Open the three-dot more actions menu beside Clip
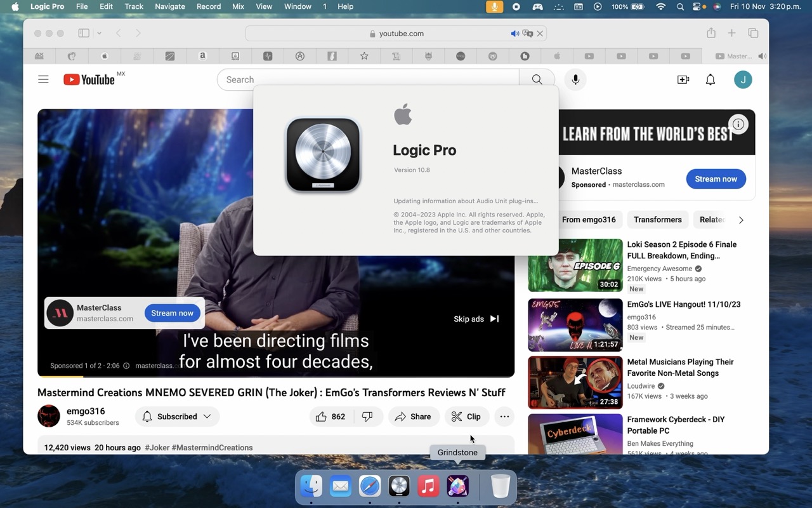The width and height of the screenshot is (812, 508). [x=504, y=417]
